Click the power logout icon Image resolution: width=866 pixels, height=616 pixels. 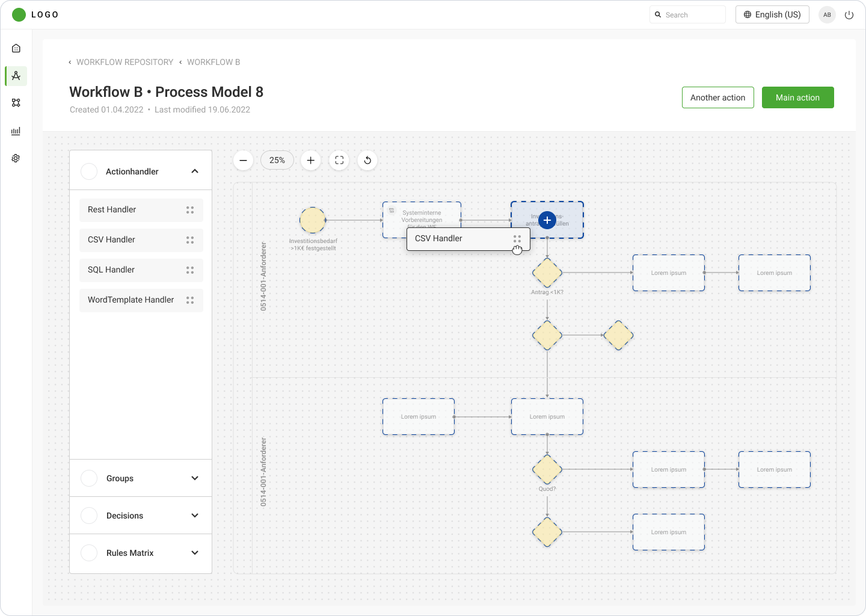[x=849, y=15]
